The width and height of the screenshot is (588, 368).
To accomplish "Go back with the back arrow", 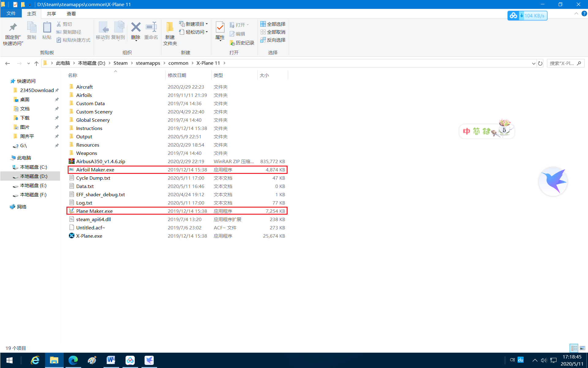I will point(8,63).
